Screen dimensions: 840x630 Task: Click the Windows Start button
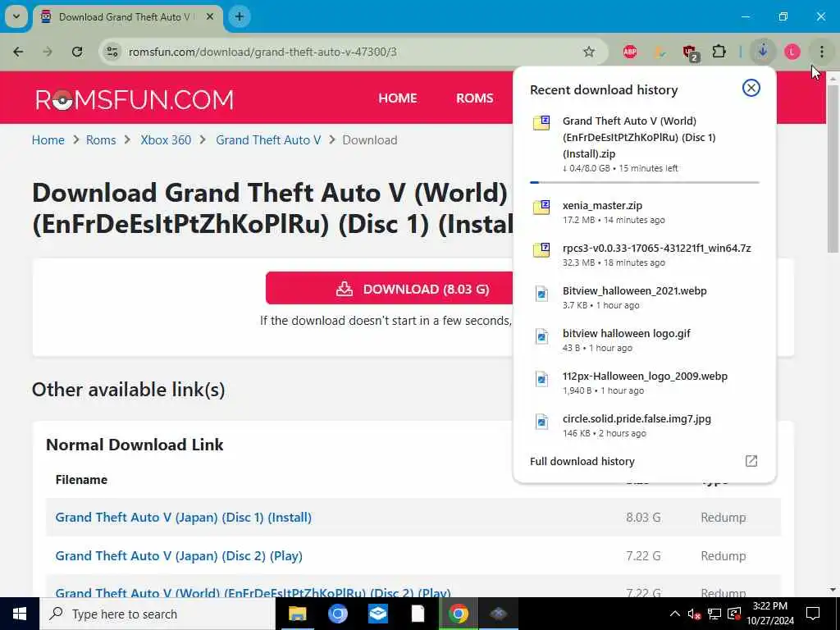point(20,614)
